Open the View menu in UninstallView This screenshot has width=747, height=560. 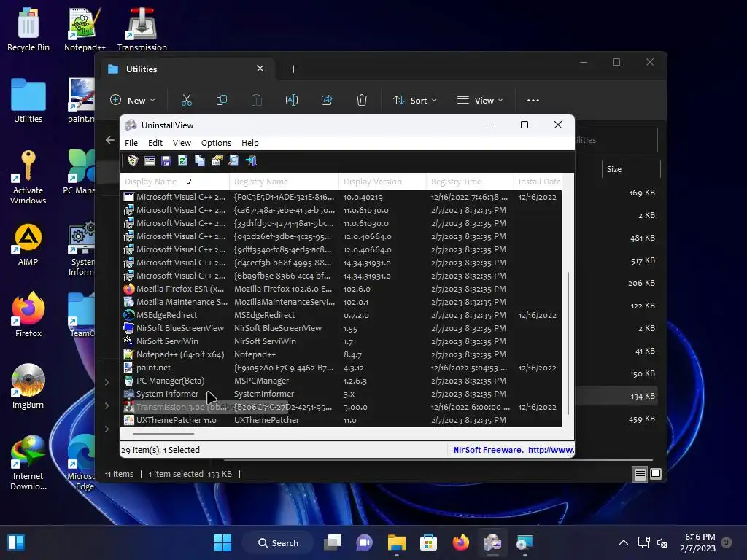pos(182,143)
